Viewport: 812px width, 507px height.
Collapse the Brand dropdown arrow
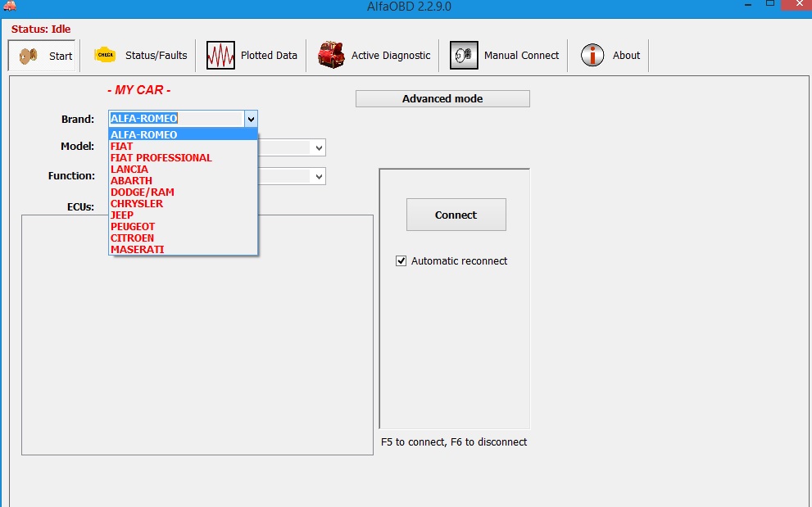click(251, 119)
